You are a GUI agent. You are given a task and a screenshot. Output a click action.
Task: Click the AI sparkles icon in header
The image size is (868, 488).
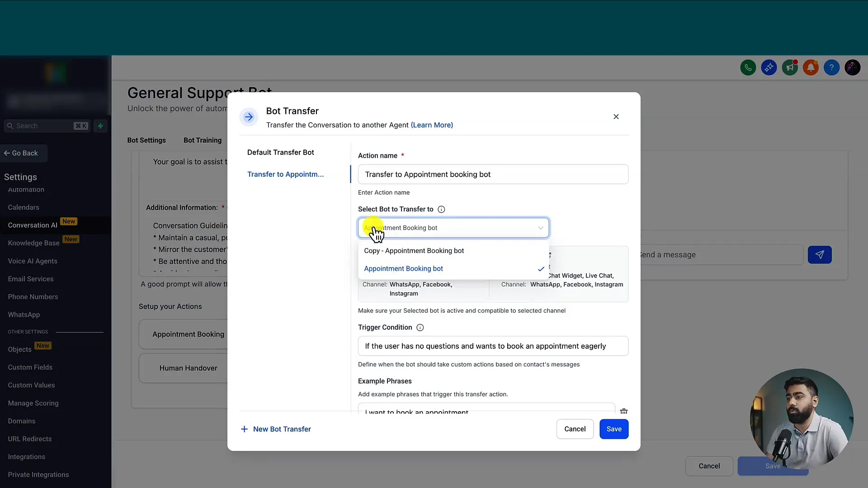pyautogui.click(x=769, y=67)
